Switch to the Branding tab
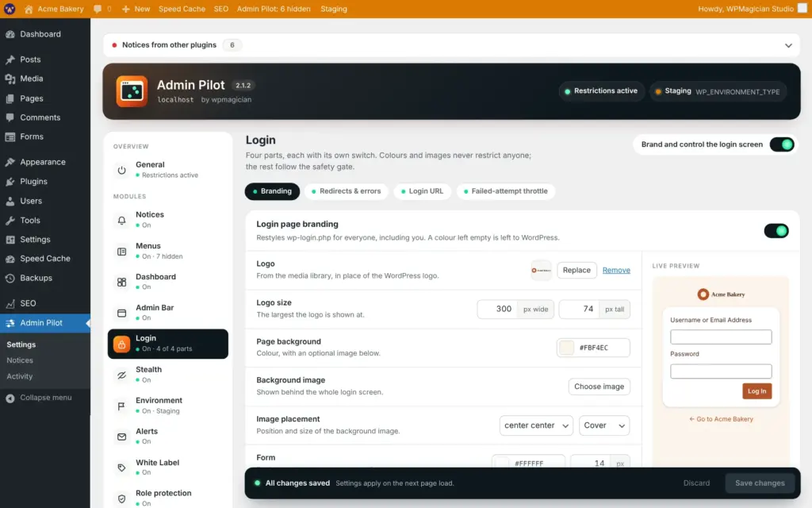 [273, 191]
